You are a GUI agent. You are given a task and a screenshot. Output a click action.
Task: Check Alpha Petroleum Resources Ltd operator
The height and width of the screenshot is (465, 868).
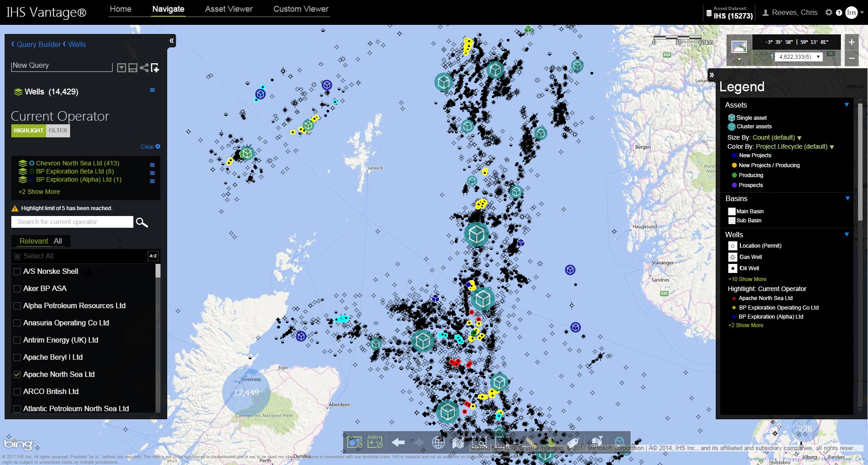click(x=17, y=306)
